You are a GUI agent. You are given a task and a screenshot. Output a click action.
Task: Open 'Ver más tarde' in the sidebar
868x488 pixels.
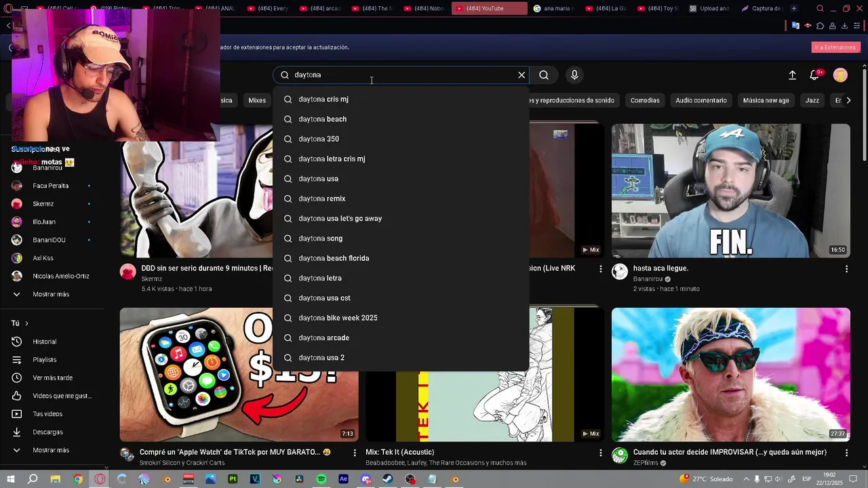[x=51, y=378]
